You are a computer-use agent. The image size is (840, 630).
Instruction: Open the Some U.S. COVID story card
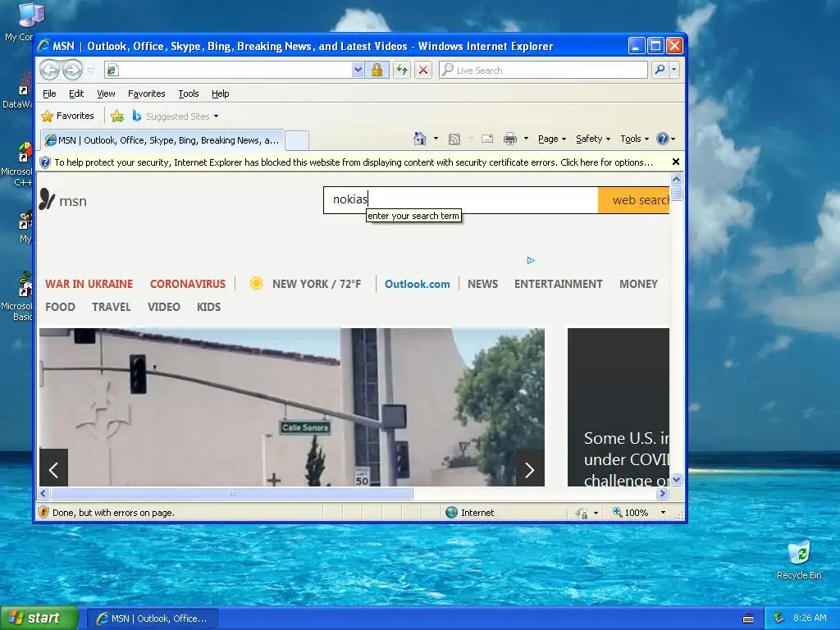619,407
